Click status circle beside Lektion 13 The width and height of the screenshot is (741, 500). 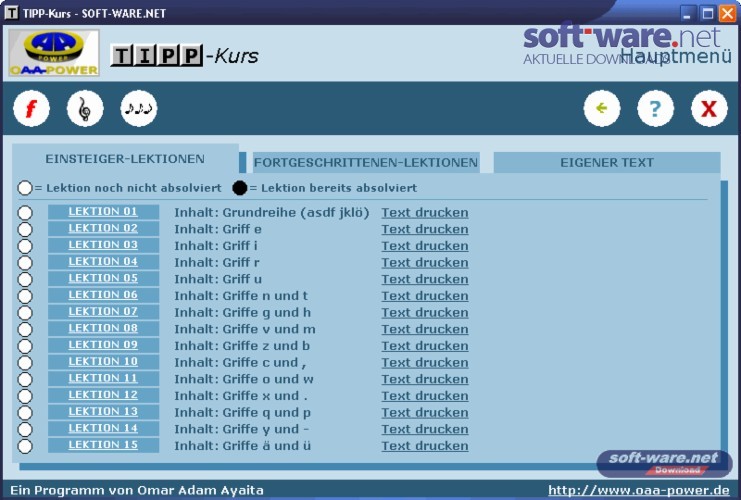click(x=25, y=413)
